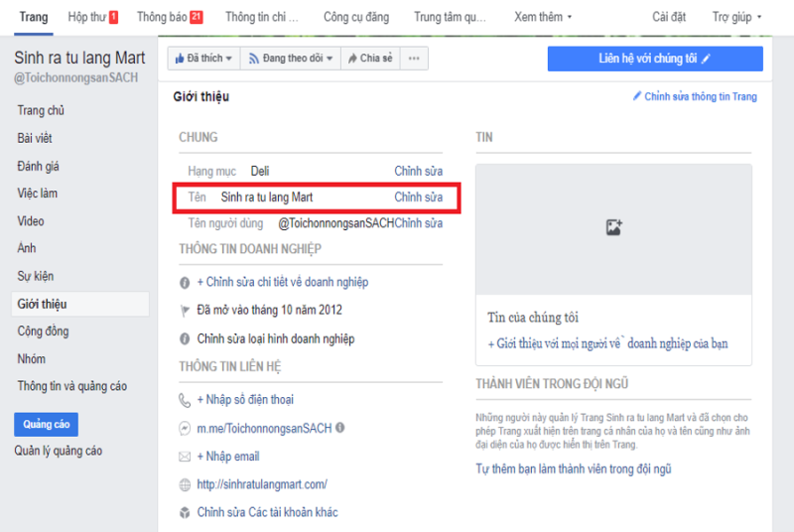Open Cài đặt settings
This screenshot has width=794, height=532.
point(669,17)
